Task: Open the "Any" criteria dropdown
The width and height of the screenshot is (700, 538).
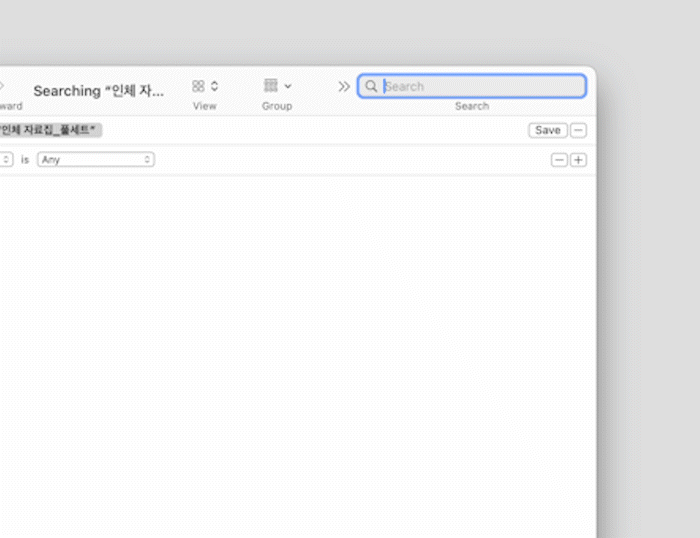Action: click(96, 160)
